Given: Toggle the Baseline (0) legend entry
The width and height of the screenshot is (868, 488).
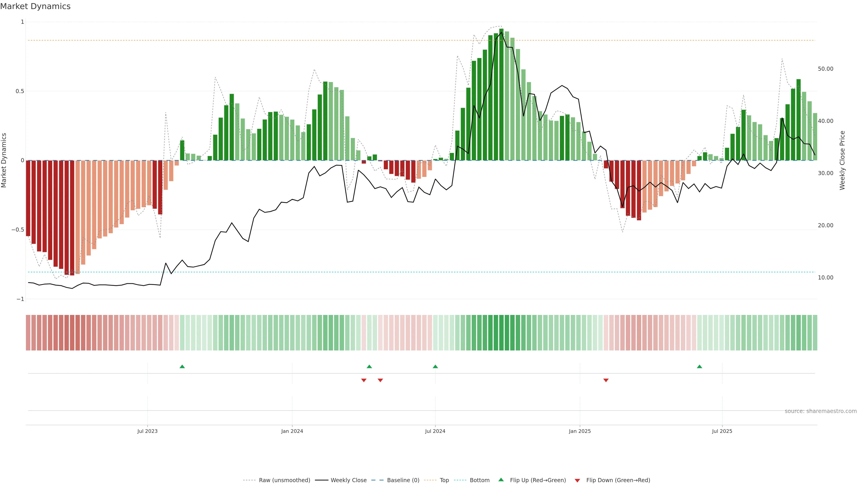Looking at the screenshot, I should [403, 480].
